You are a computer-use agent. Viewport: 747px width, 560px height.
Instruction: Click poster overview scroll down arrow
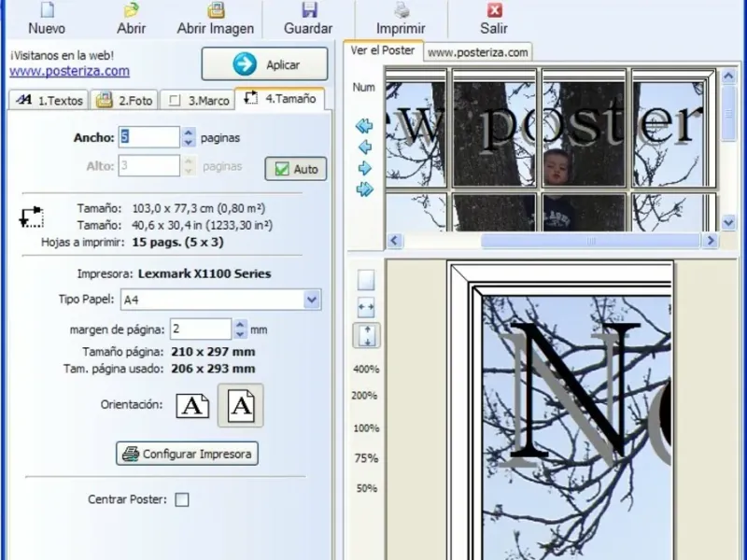click(x=728, y=222)
